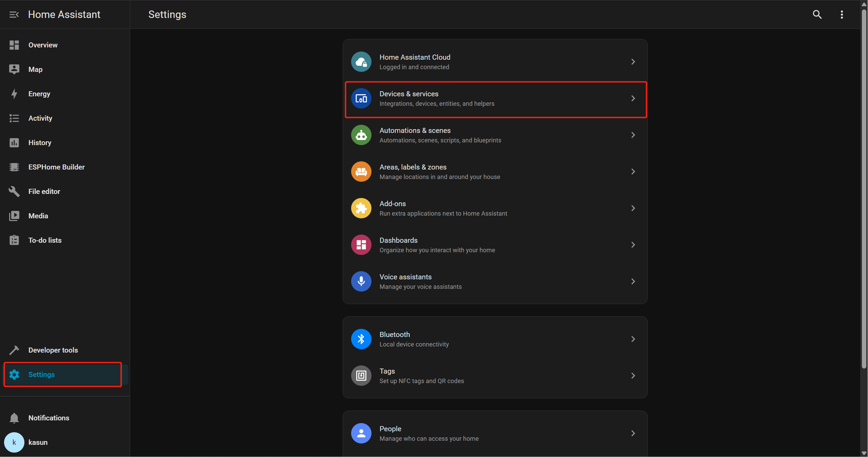Click the Voice assistants microphone icon
868x457 pixels.
pyautogui.click(x=361, y=281)
